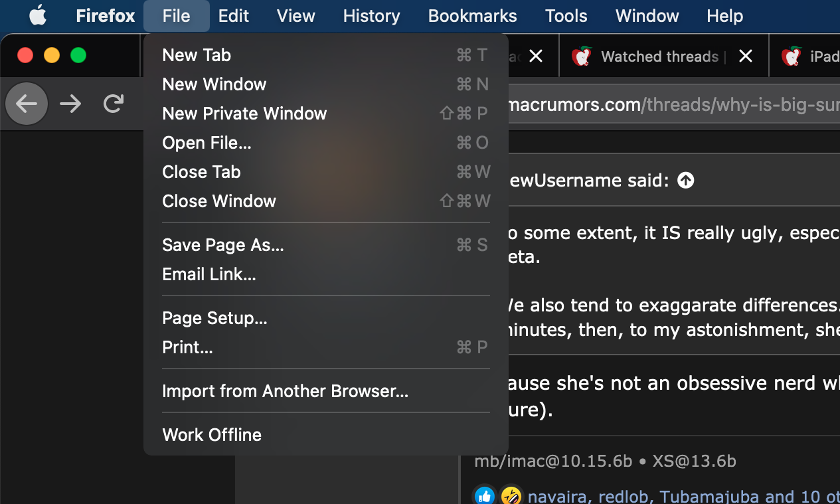Toggle Work Offline menu item
This screenshot has width=840, height=504.
326,435
